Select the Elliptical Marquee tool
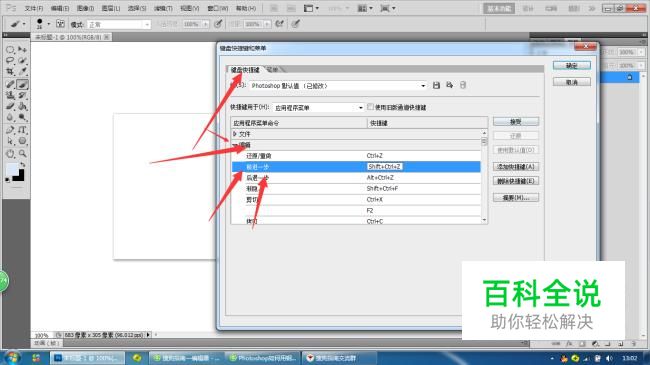This screenshot has width=650, height=365. (10, 50)
